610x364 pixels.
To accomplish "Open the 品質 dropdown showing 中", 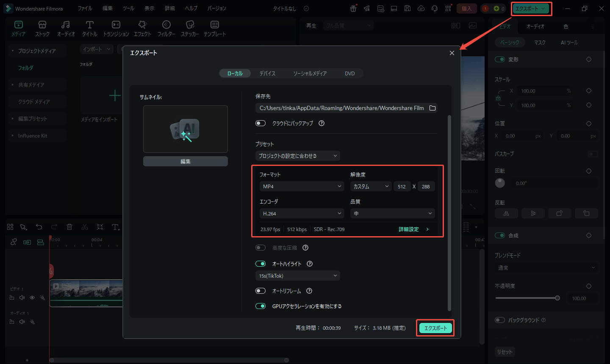I will pos(393,213).
